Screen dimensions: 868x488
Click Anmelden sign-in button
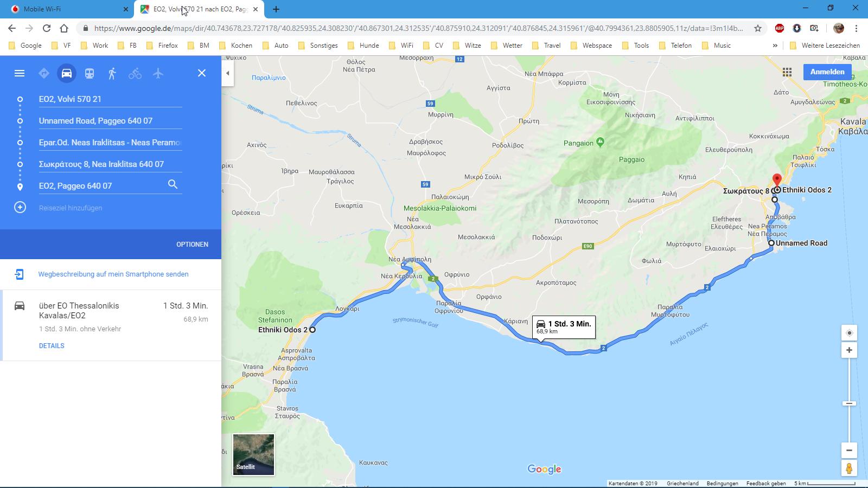pyautogui.click(x=827, y=72)
